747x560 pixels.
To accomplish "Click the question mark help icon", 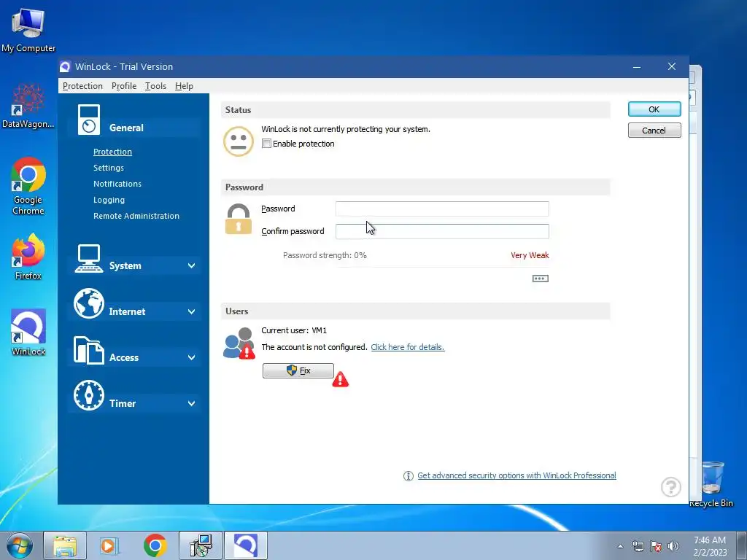I will pyautogui.click(x=671, y=487).
